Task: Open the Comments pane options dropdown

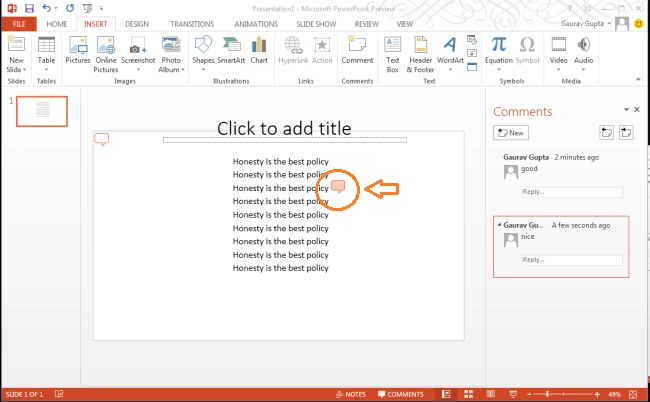Action: tap(626, 109)
